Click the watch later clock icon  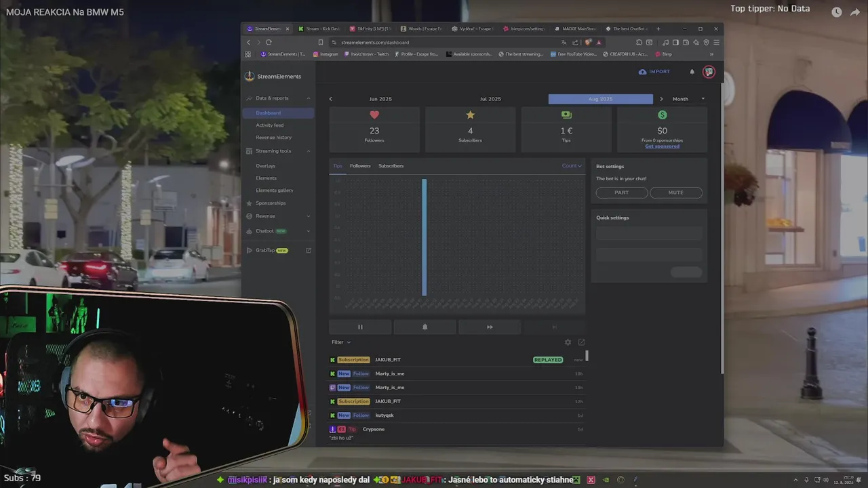pyautogui.click(x=837, y=12)
